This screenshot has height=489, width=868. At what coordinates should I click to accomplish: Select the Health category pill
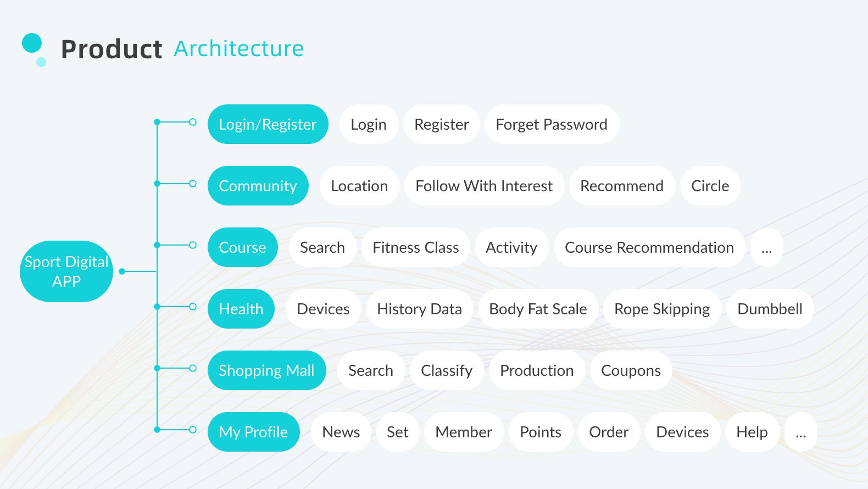(241, 309)
